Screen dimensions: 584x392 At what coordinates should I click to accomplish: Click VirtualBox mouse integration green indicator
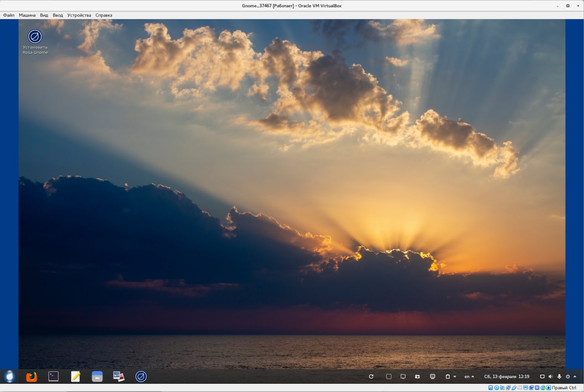pos(543,387)
